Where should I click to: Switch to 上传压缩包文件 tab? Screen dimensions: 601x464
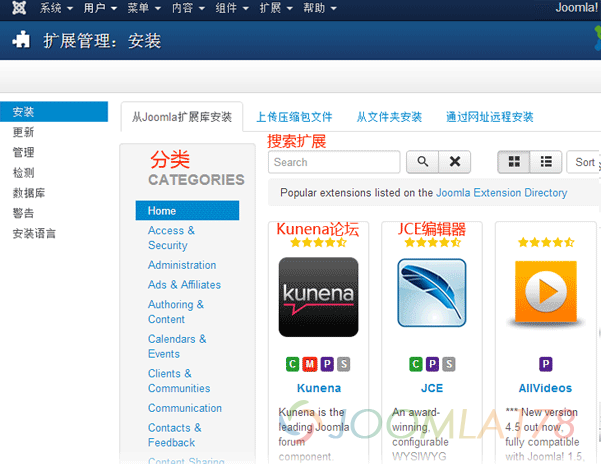click(294, 117)
